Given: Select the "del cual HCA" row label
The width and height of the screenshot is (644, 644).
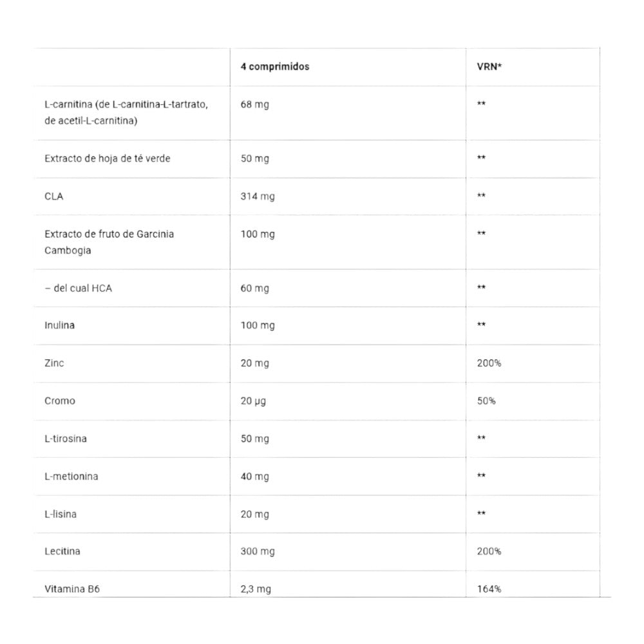Looking at the screenshot, I should (78, 289).
